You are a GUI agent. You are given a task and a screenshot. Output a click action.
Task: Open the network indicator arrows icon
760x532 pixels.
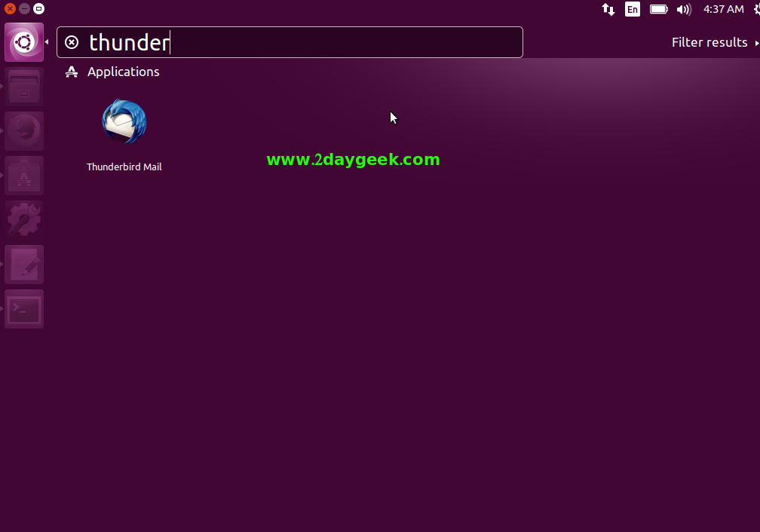coord(608,9)
